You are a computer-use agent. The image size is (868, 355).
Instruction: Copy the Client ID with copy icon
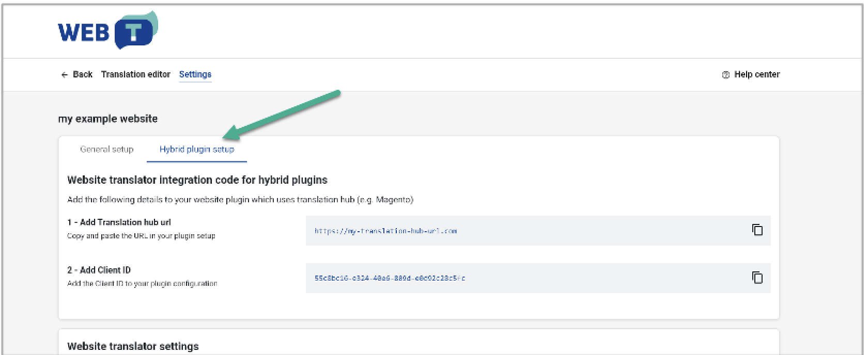click(757, 278)
